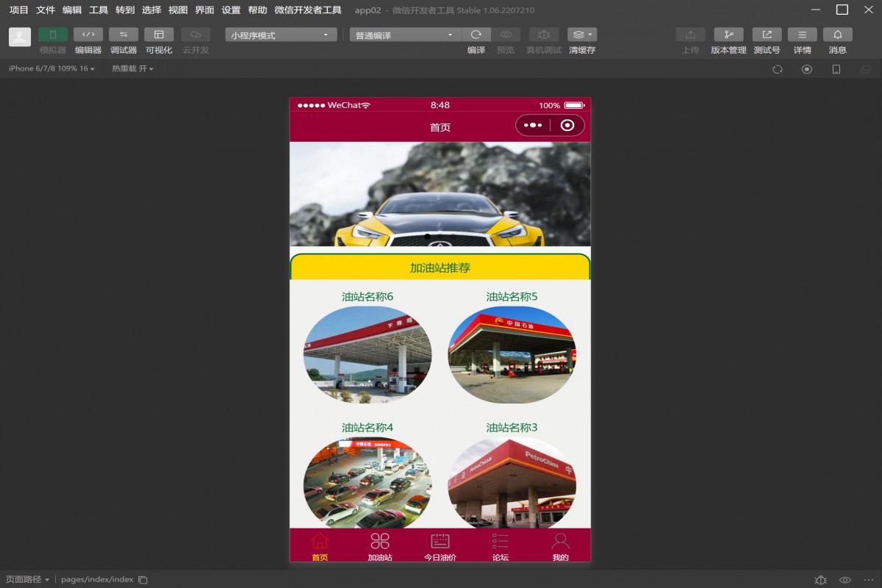Click the simulator refresh icon
The height and width of the screenshot is (588, 882).
pos(778,69)
